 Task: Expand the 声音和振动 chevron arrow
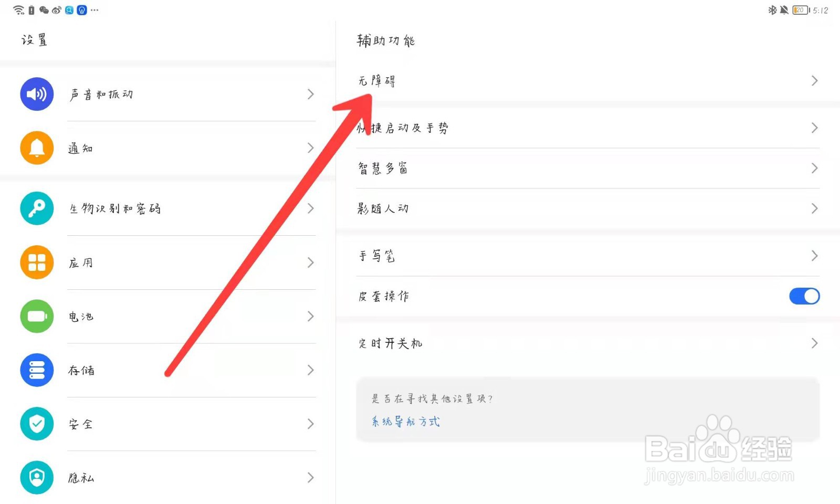[x=310, y=94]
